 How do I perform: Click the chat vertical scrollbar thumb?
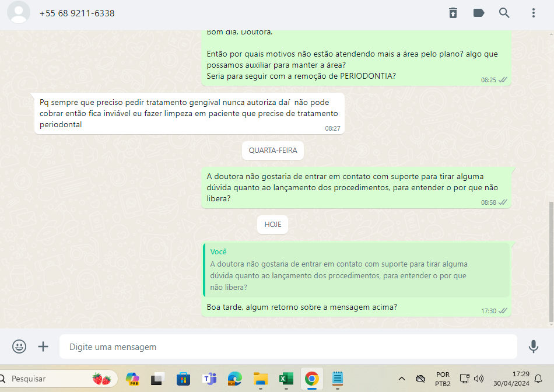point(551,262)
